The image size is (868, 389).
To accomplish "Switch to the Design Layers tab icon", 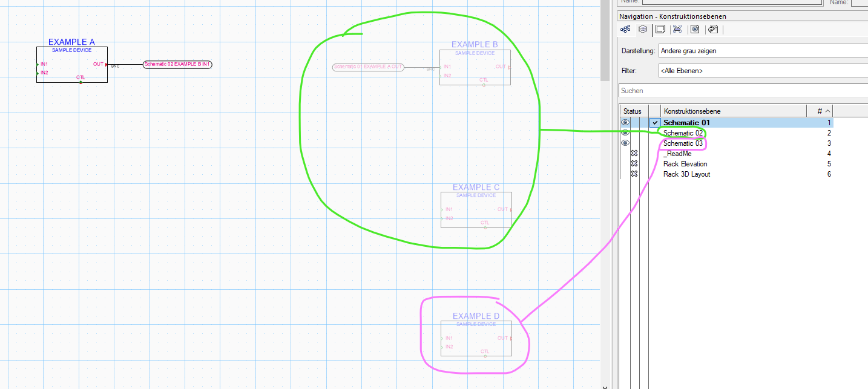I will click(643, 29).
